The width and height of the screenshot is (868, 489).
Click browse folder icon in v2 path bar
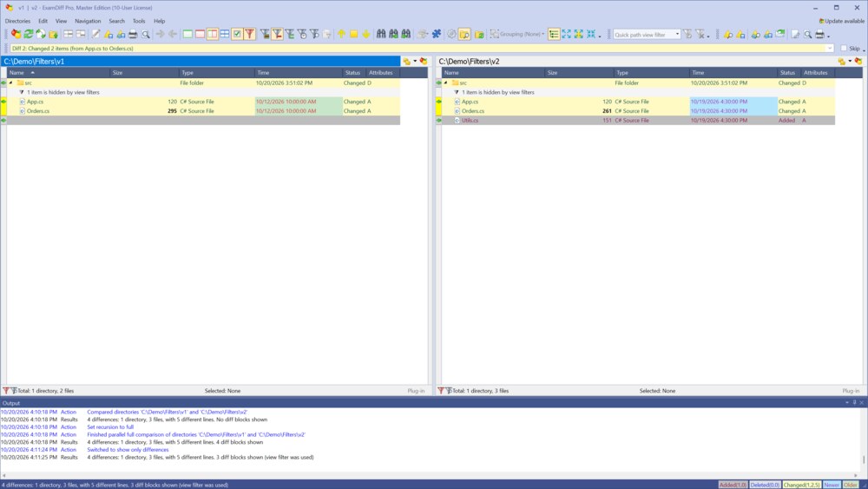(x=841, y=62)
